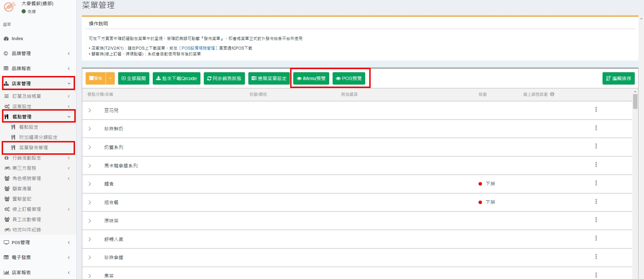Screen dimensions: 644x279
Task: Click 批次下載Qrcode button
Action: pyautogui.click(x=176, y=78)
